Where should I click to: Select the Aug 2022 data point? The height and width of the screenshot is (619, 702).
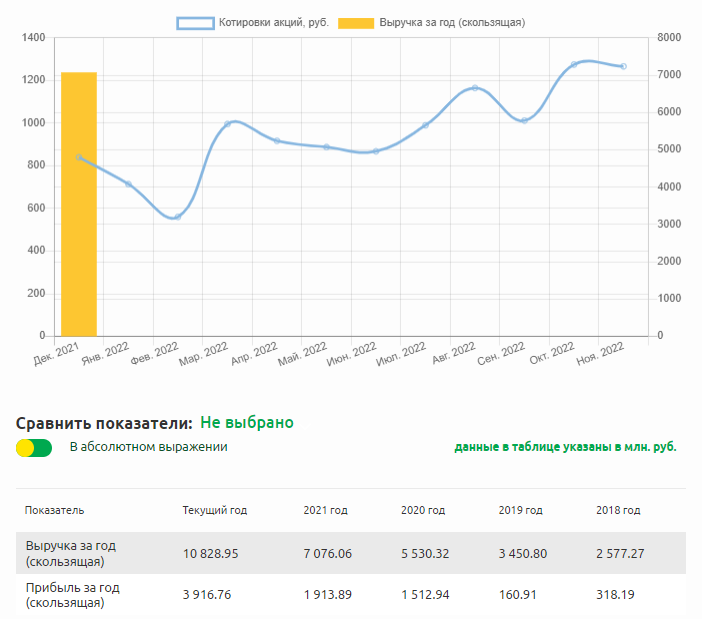(475, 88)
